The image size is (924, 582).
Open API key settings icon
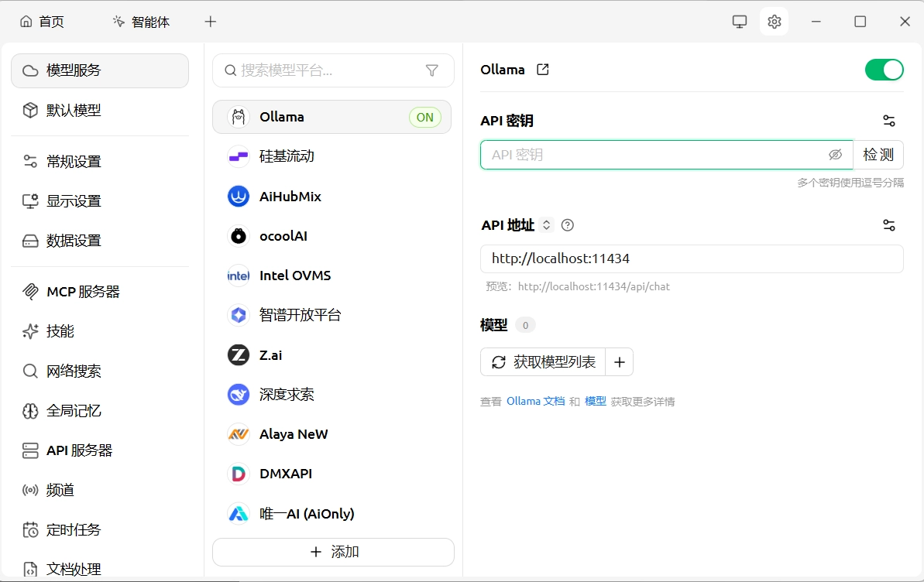point(888,121)
